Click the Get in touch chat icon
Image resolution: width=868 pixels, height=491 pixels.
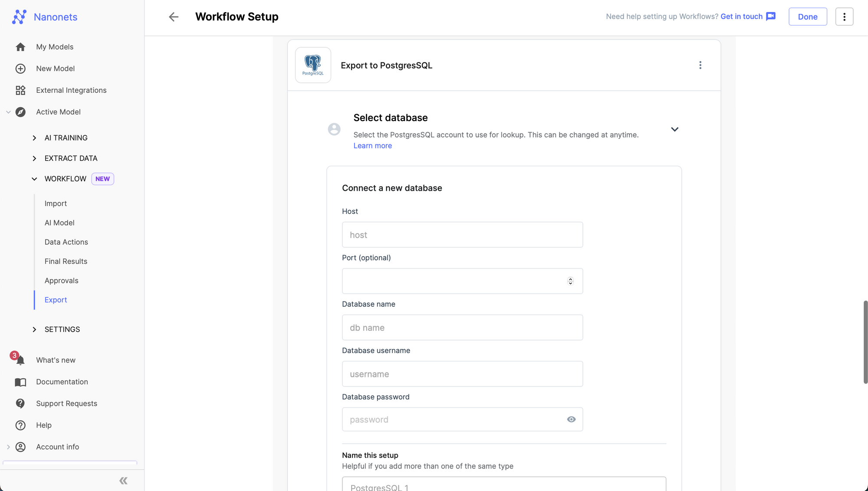click(x=771, y=16)
